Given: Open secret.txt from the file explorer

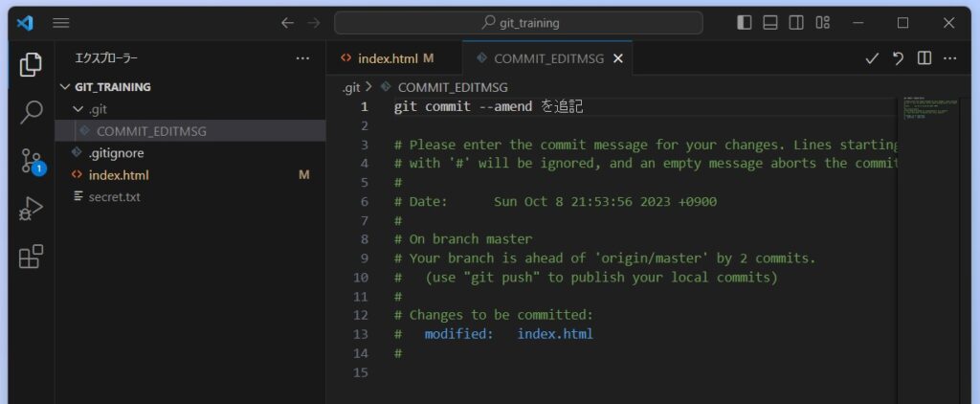Looking at the screenshot, I should (114, 197).
